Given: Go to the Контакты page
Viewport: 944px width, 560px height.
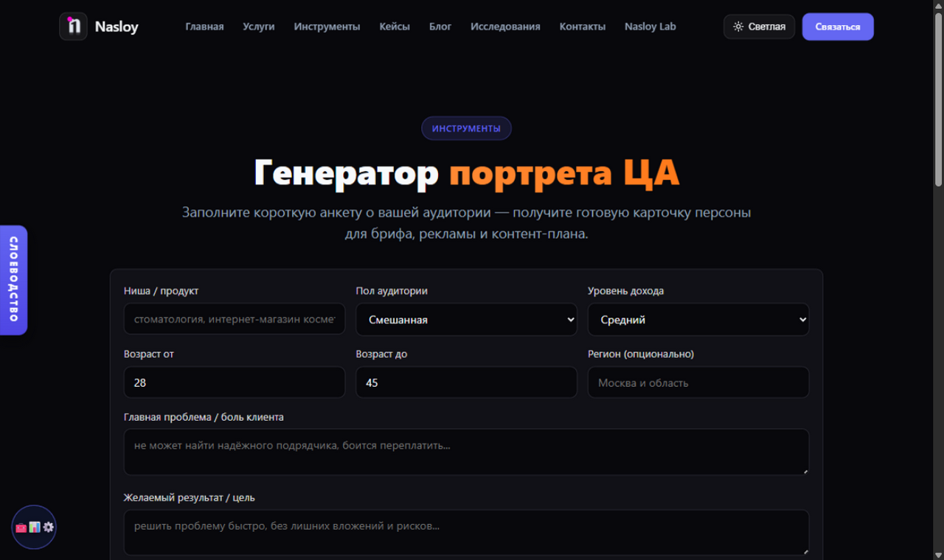Looking at the screenshot, I should point(583,27).
